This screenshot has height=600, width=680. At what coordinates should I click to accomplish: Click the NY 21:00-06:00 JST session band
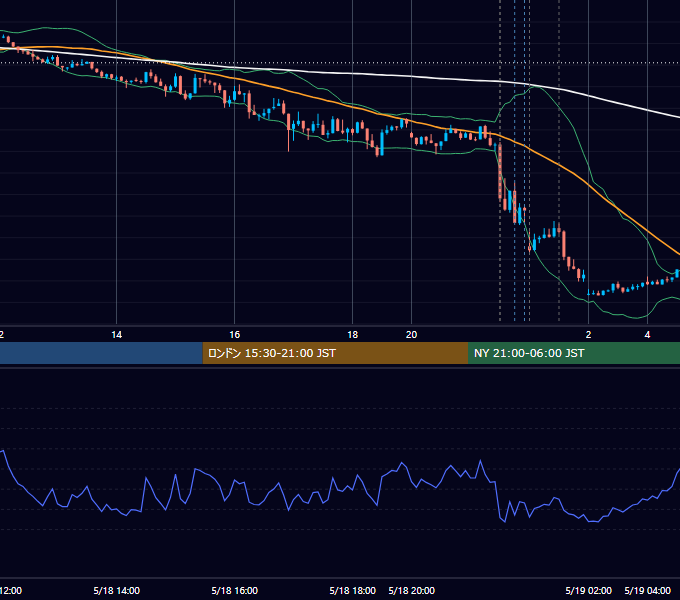pos(574,353)
